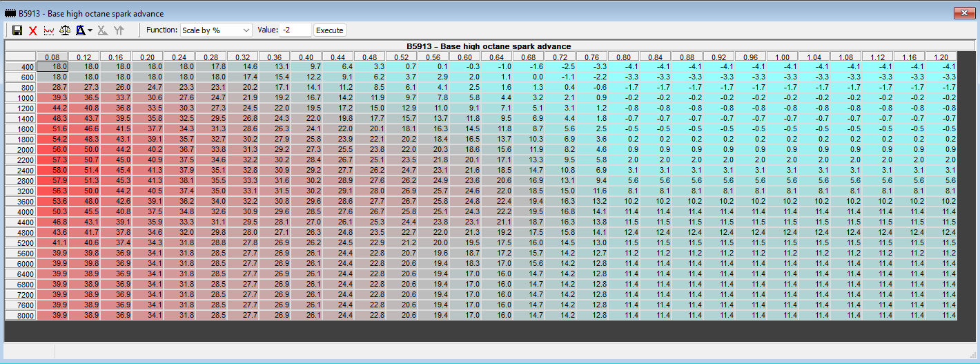
Task: Select the 400 RPM row header
Action: coord(21,66)
